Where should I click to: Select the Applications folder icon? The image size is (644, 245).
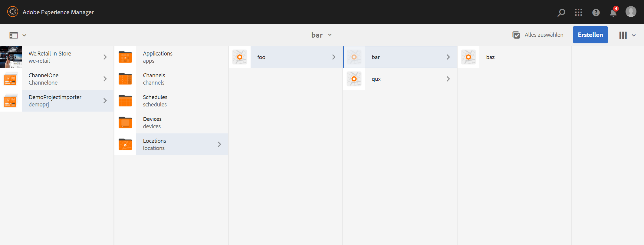(x=125, y=57)
